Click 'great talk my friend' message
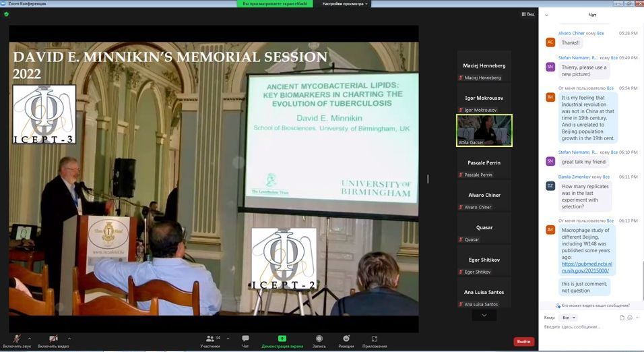 tap(583, 162)
